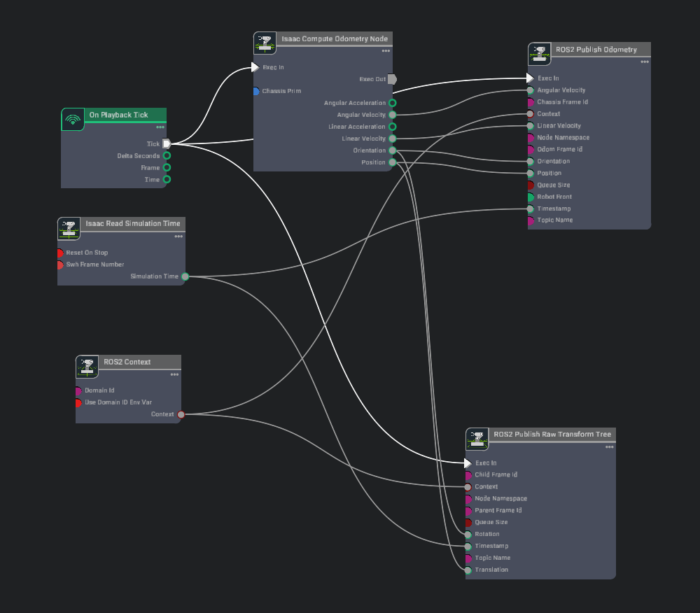
Task: Click the Rotation input port
Action: [468, 535]
